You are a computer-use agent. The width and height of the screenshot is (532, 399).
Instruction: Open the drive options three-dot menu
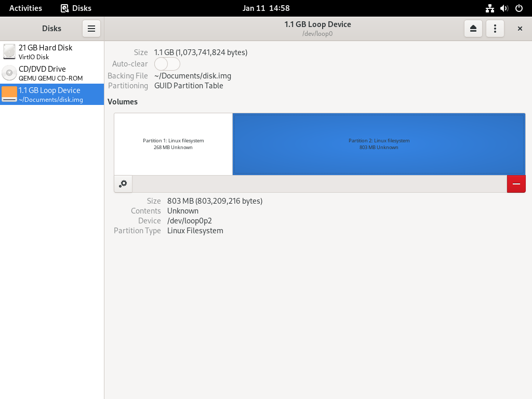495,29
